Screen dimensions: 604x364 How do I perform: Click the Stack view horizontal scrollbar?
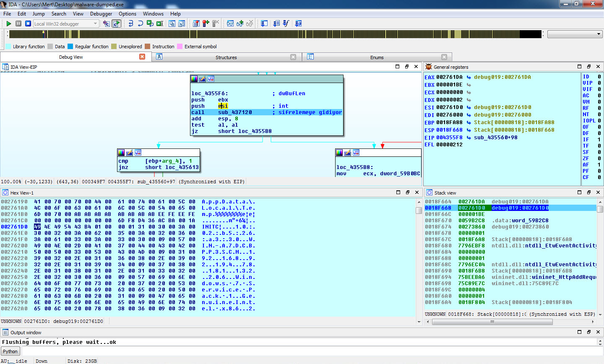click(x=510, y=322)
